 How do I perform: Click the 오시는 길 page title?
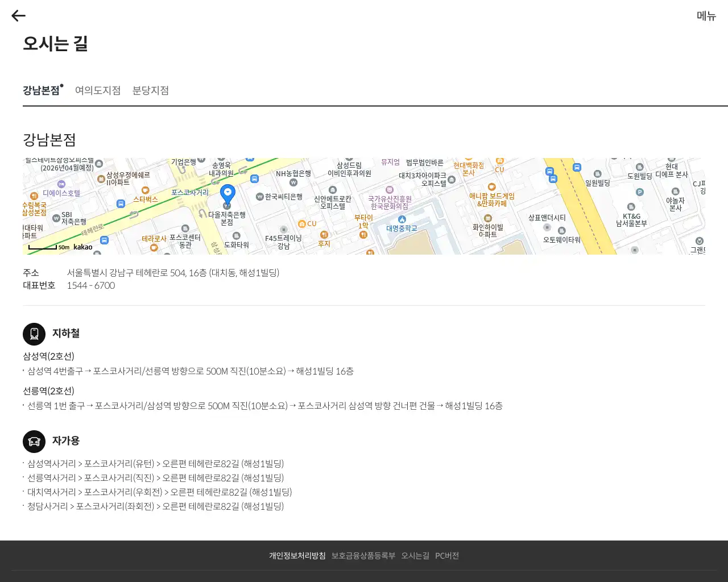(55, 44)
